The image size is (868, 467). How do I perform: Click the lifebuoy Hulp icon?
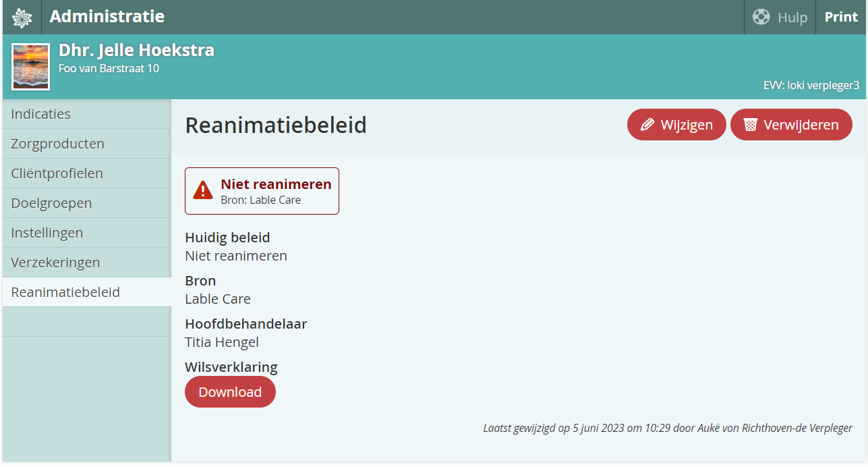(x=761, y=17)
